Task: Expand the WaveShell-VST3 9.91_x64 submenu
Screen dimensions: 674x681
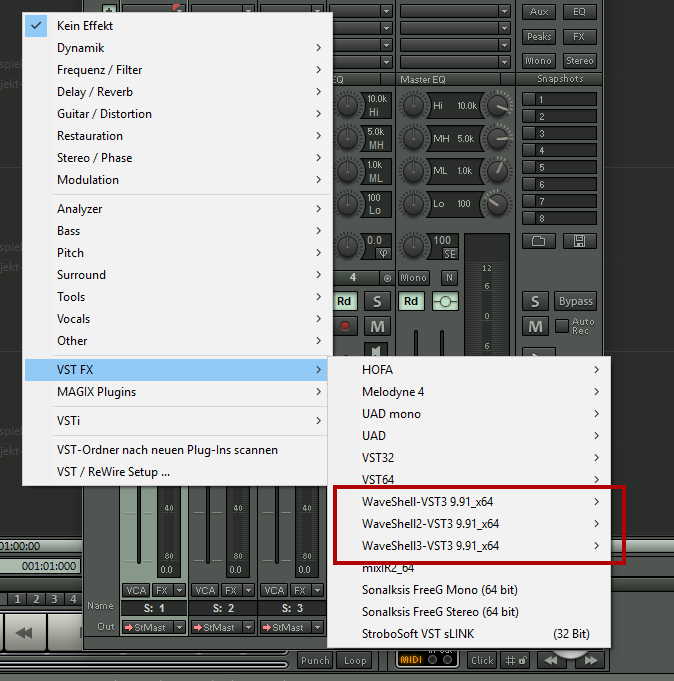Action: click(x=469, y=502)
